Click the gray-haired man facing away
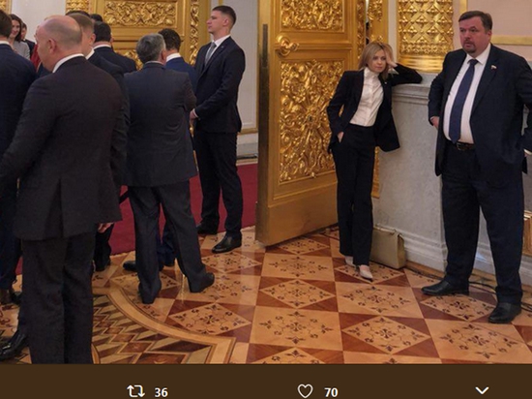Image resolution: width=532 pixels, height=399 pixels. pyautogui.click(x=162, y=167)
